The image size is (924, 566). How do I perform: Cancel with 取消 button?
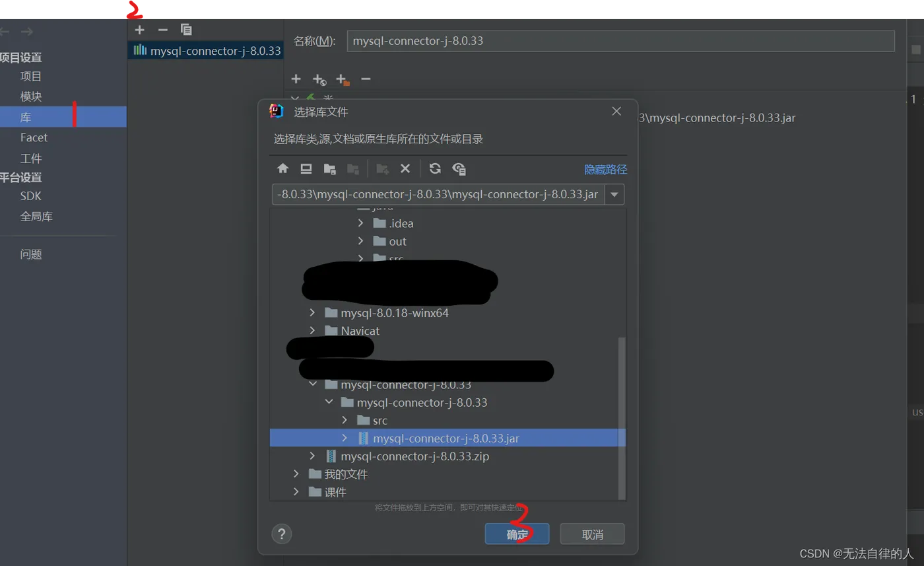pos(592,534)
